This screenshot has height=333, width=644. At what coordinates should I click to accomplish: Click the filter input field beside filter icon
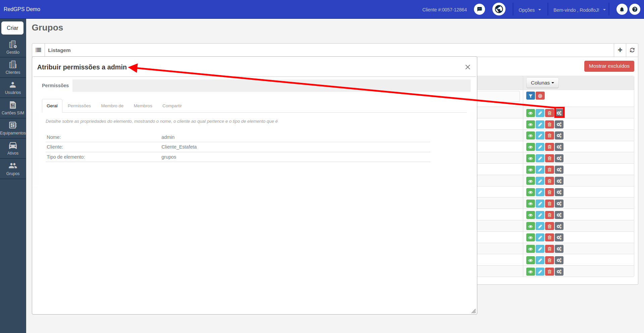click(498, 96)
